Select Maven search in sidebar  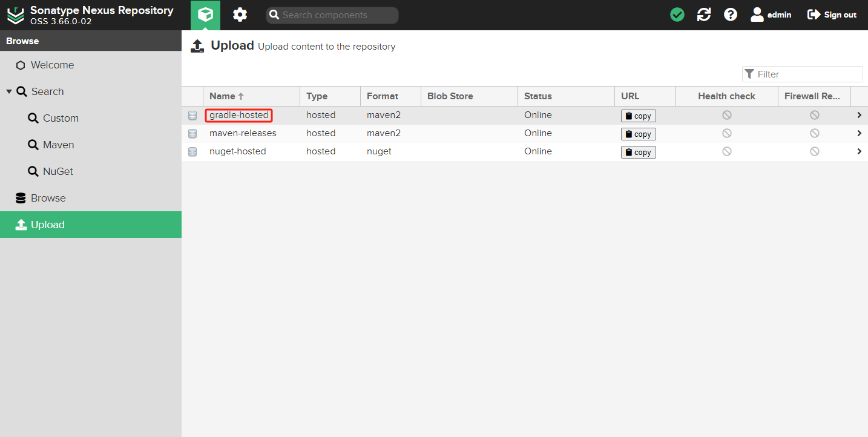[x=58, y=145]
